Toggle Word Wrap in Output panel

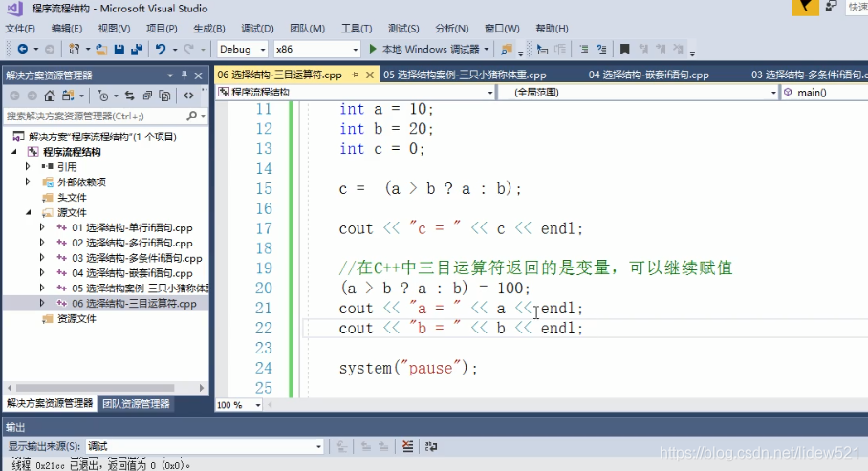[431, 446]
